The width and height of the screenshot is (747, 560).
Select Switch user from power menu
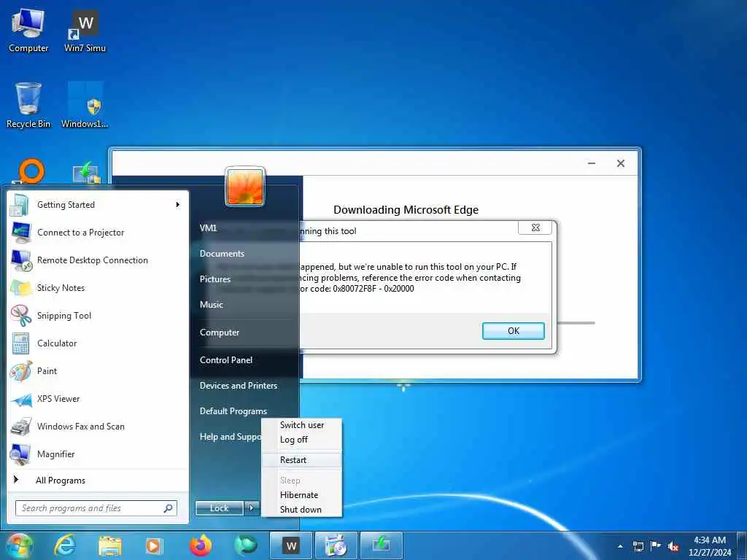(301, 425)
